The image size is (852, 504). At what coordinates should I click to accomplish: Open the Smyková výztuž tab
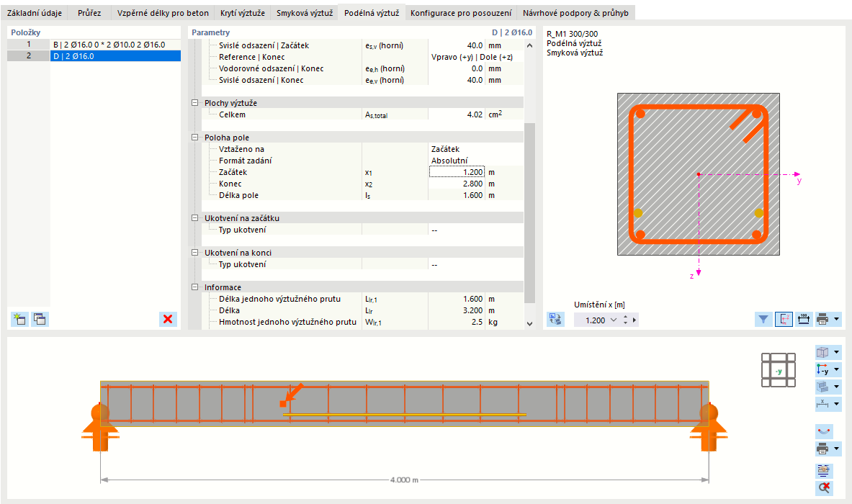(304, 12)
